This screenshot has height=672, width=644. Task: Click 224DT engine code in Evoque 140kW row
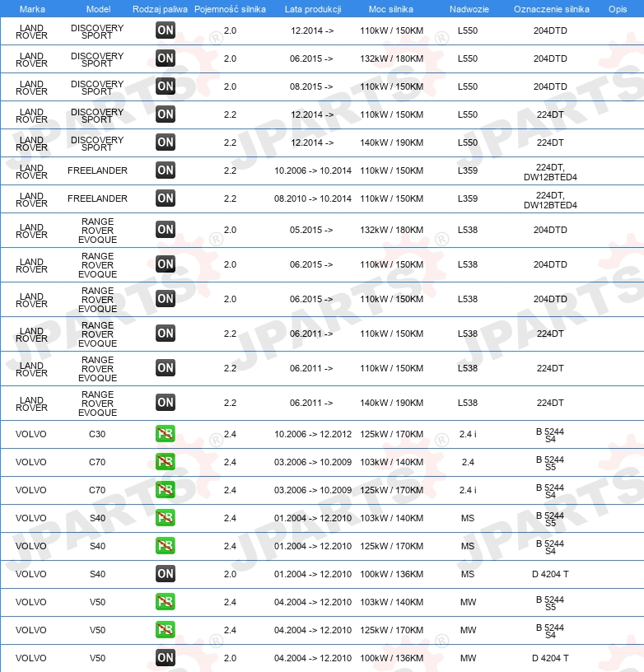(550, 403)
